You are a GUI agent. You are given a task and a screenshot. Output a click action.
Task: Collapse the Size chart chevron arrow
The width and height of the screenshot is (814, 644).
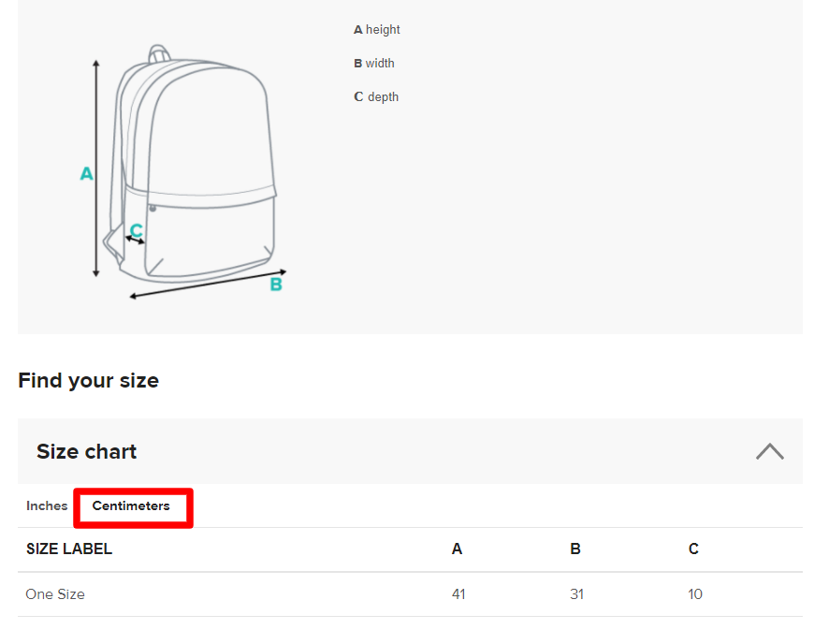pos(769,451)
